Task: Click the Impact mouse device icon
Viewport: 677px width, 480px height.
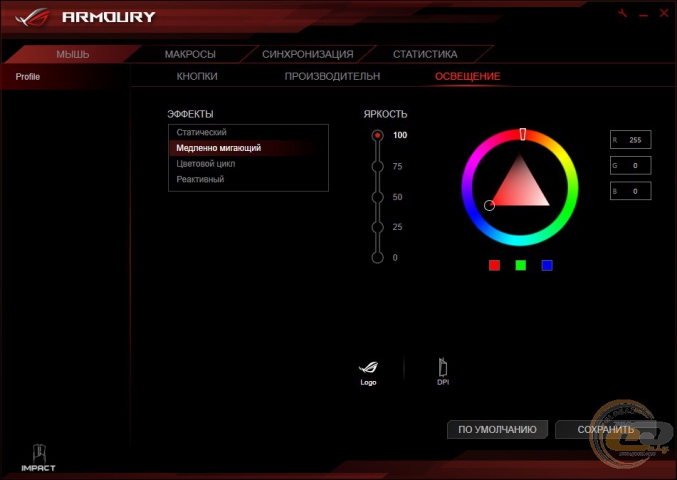Action: [x=38, y=458]
